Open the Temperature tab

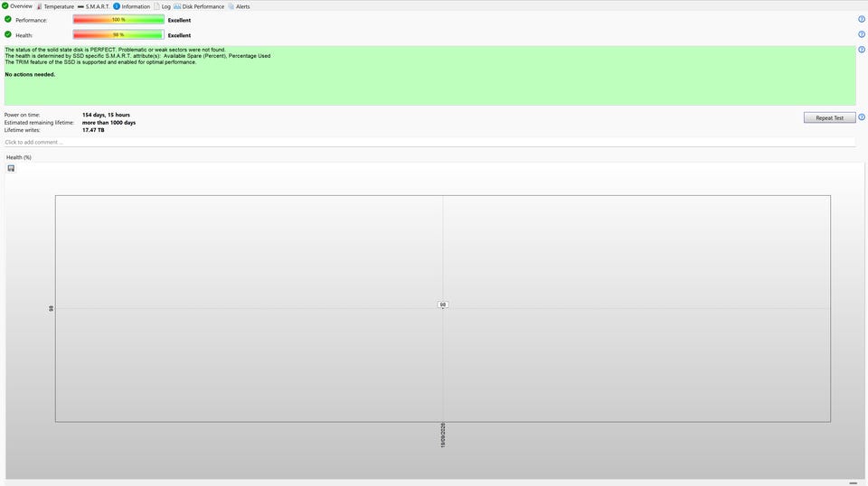click(55, 6)
